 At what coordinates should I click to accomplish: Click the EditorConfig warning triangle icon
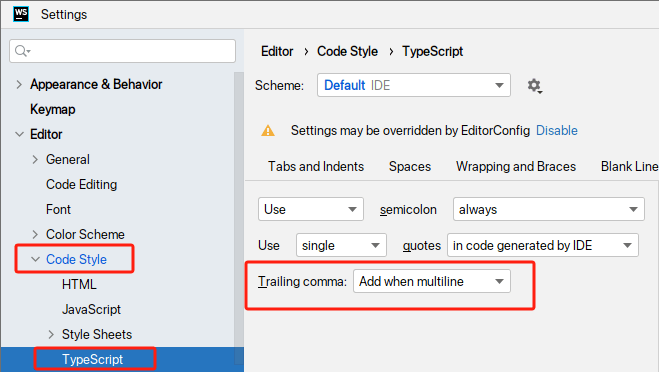tap(268, 131)
